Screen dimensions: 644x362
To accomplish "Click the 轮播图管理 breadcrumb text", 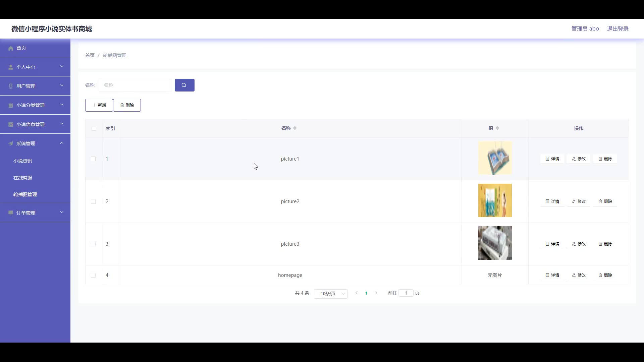I will point(115,55).
